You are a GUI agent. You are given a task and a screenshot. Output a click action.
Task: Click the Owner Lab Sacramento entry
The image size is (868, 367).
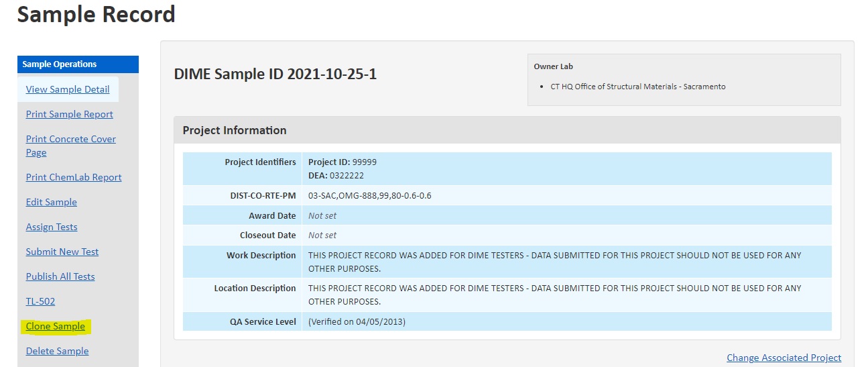pos(638,87)
